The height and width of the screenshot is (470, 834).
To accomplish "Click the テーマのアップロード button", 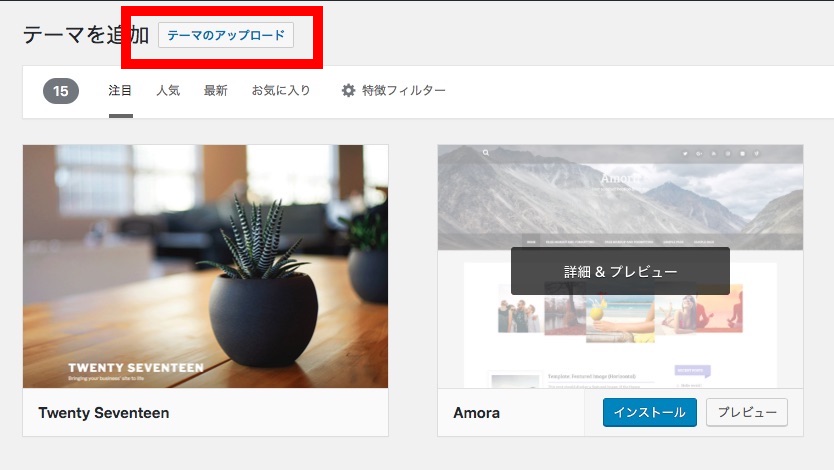I will pyautogui.click(x=226, y=35).
